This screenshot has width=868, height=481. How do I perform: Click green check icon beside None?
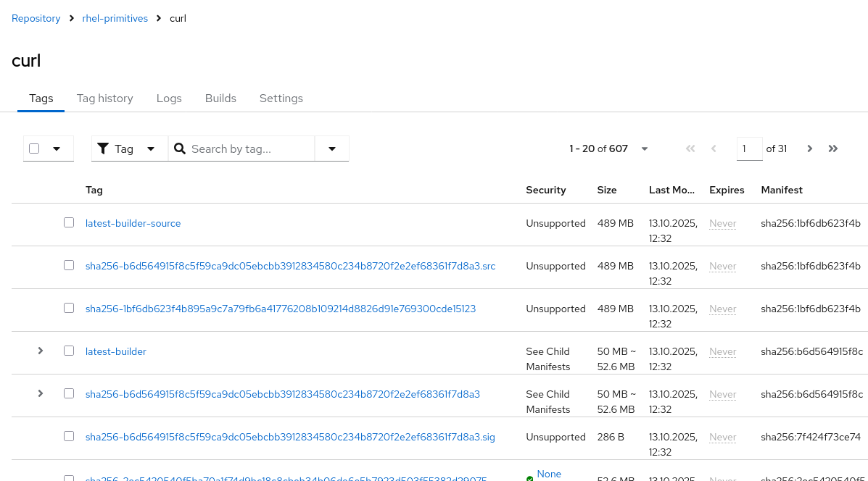[530, 478]
